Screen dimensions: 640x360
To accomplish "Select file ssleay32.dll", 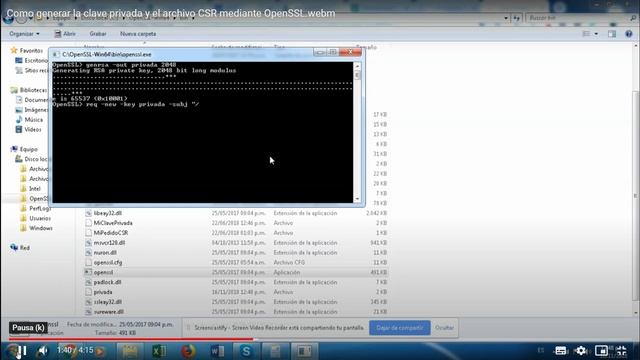I will 108,302.
